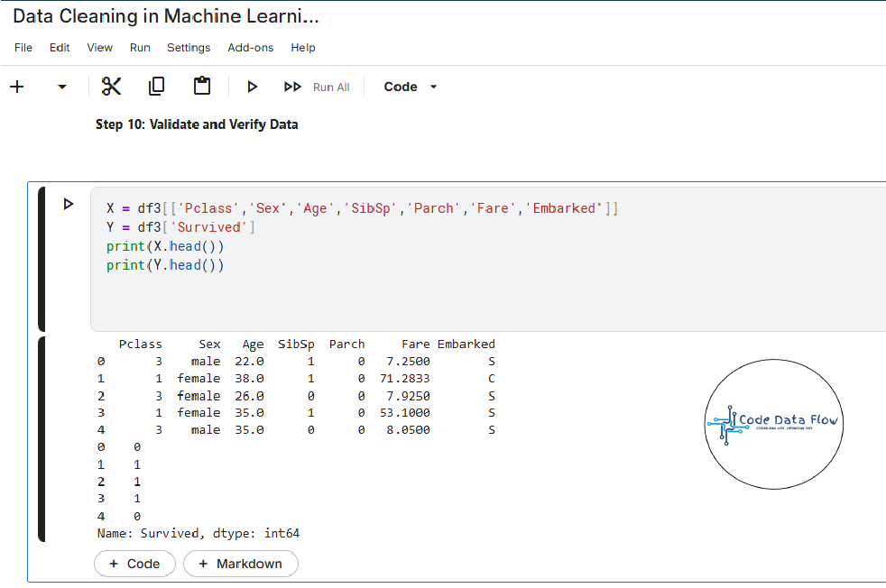Paste cell using the clipboard icon
886x588 pixels.
coord(202,87)
